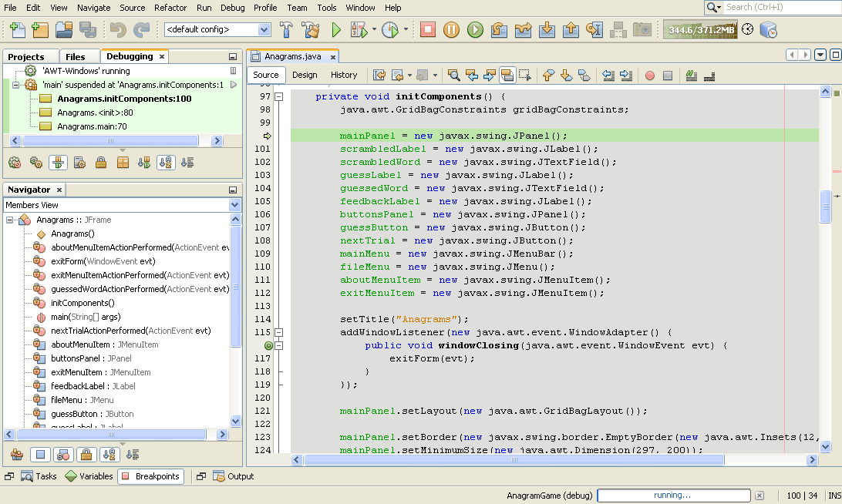Open the Variables window button
The width and height of the screenshot is (842, 504).
point(89,476)
